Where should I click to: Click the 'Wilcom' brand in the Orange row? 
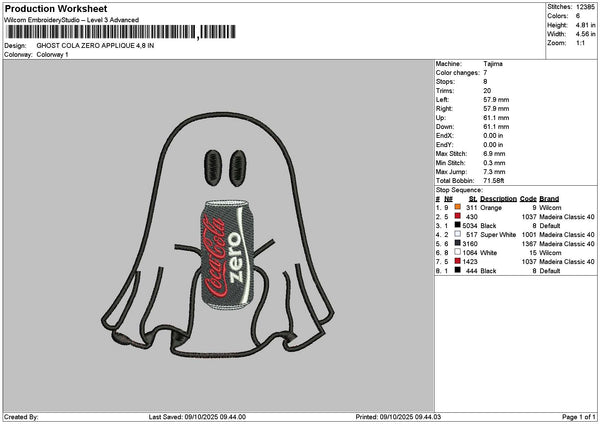tap(550, 208)
